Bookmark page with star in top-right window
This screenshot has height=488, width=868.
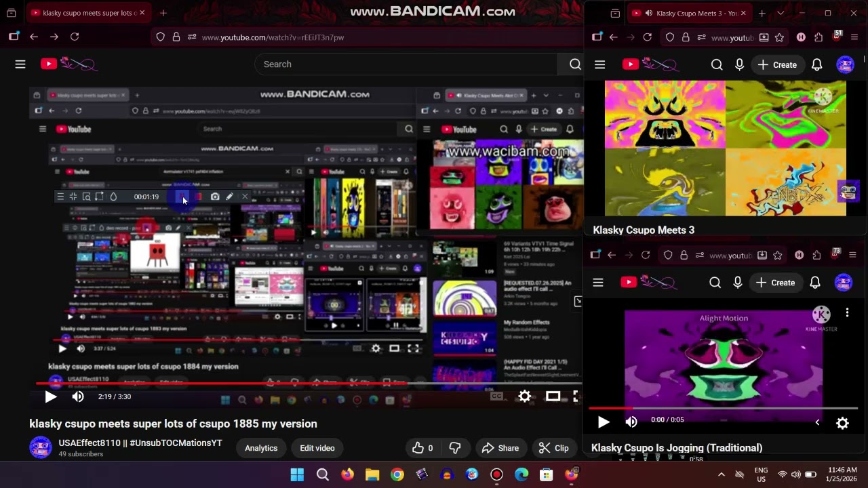pos(779,37)
